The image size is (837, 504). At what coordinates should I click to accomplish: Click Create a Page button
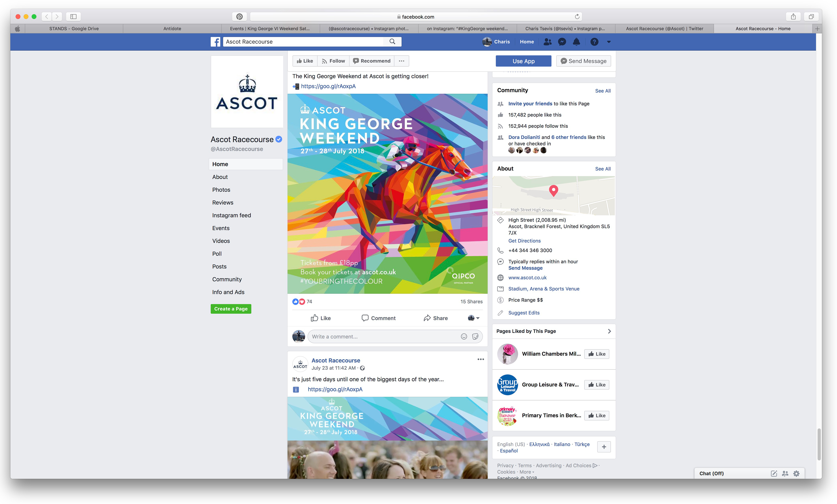[x=231, y=309]
